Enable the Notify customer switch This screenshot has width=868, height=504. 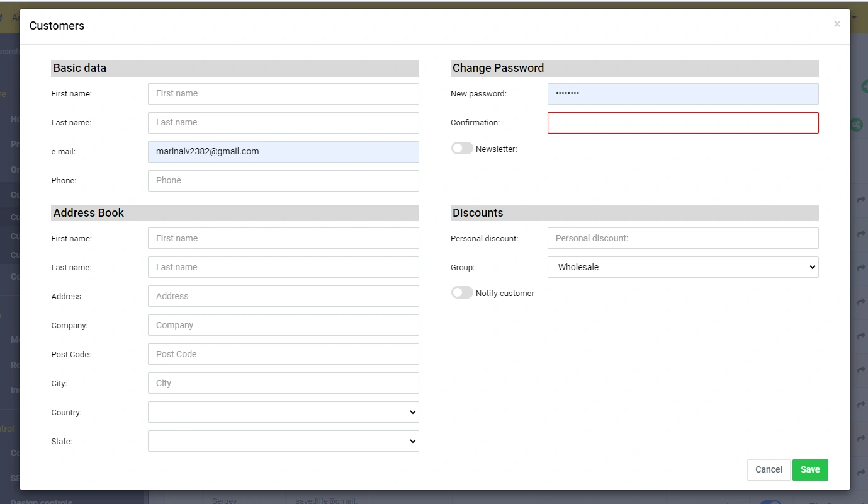click(462, 293)
